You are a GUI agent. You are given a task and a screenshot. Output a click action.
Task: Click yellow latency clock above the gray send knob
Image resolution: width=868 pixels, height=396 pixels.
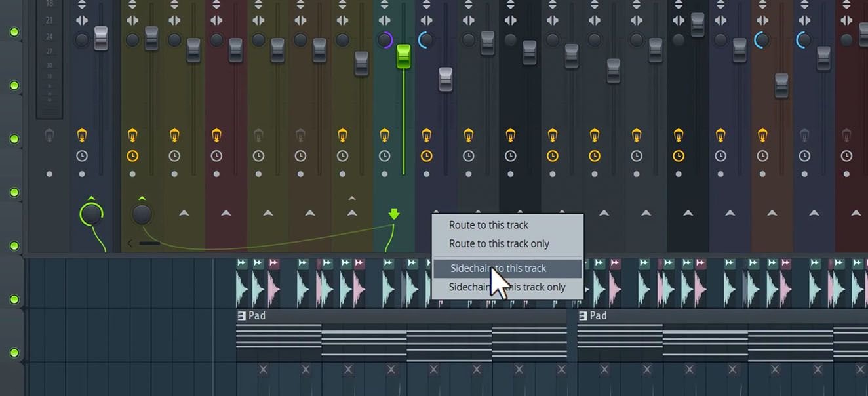(x=132, y=156)
